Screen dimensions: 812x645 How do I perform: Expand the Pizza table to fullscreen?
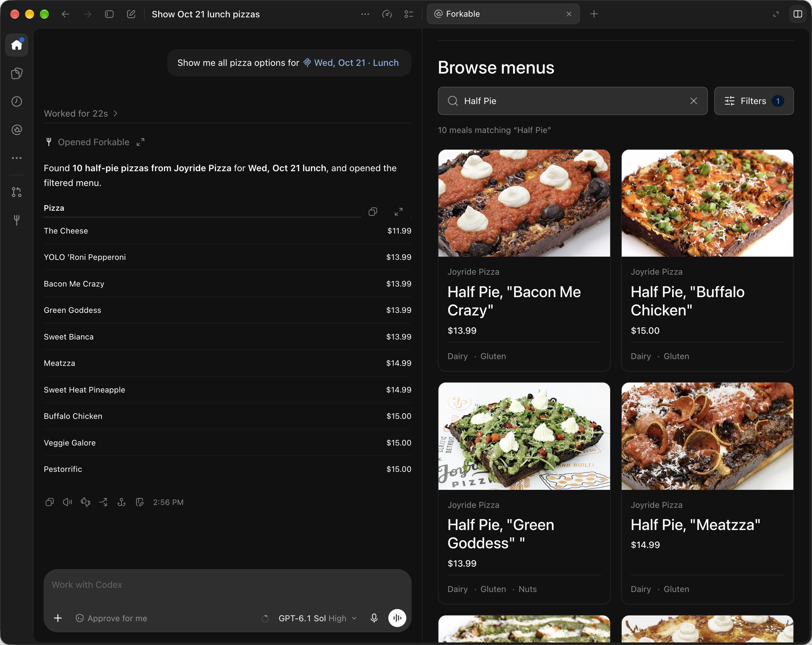click(399, 211)
